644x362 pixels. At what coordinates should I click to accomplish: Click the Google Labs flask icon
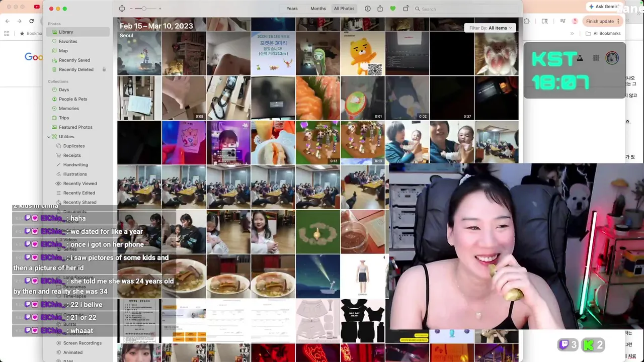(580, 58)
